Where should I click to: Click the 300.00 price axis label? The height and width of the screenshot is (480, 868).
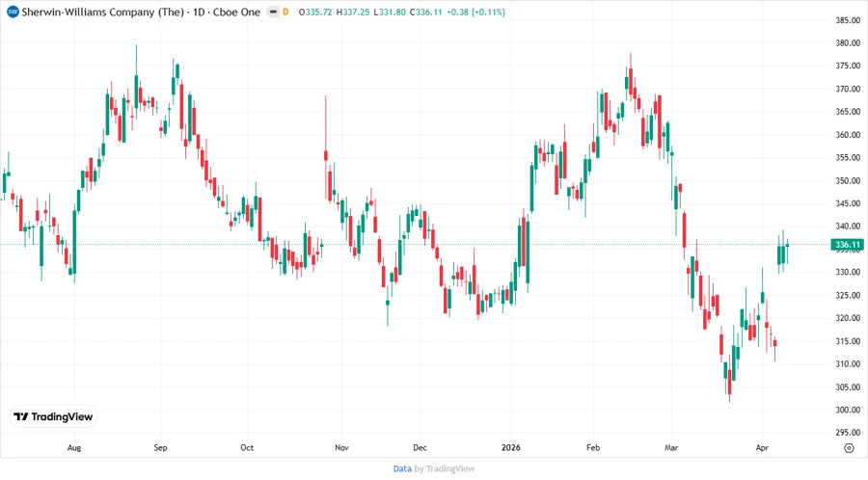(x=848, y=410)
